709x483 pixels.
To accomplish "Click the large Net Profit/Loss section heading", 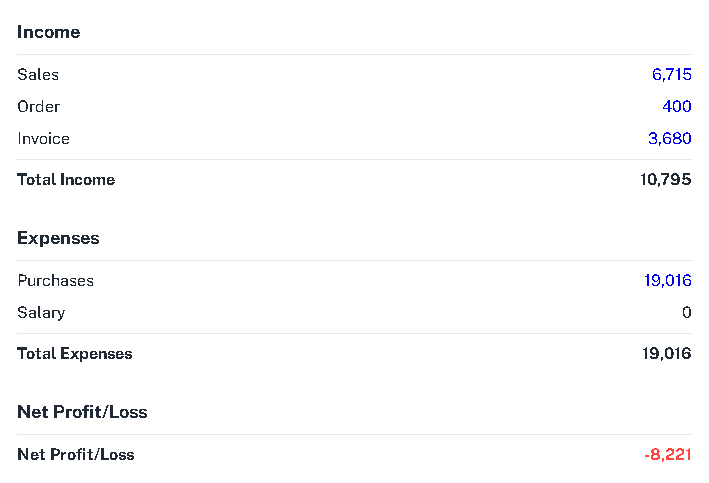I will coord(82,412).
